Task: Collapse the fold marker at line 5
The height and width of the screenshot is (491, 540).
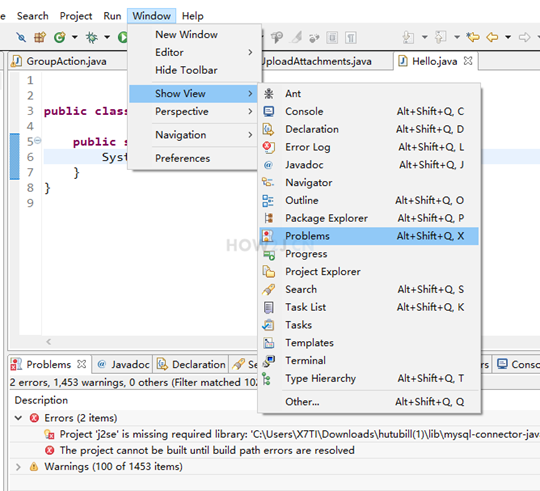Action: pos(38,140)
